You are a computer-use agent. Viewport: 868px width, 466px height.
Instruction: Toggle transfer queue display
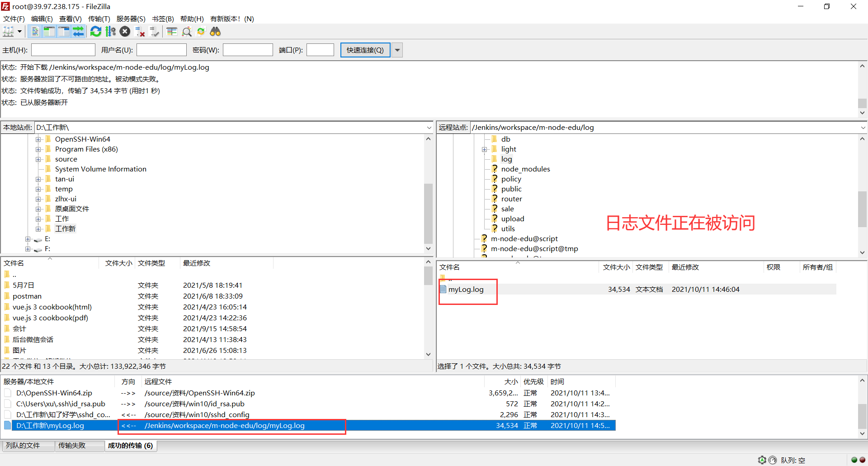79,32
